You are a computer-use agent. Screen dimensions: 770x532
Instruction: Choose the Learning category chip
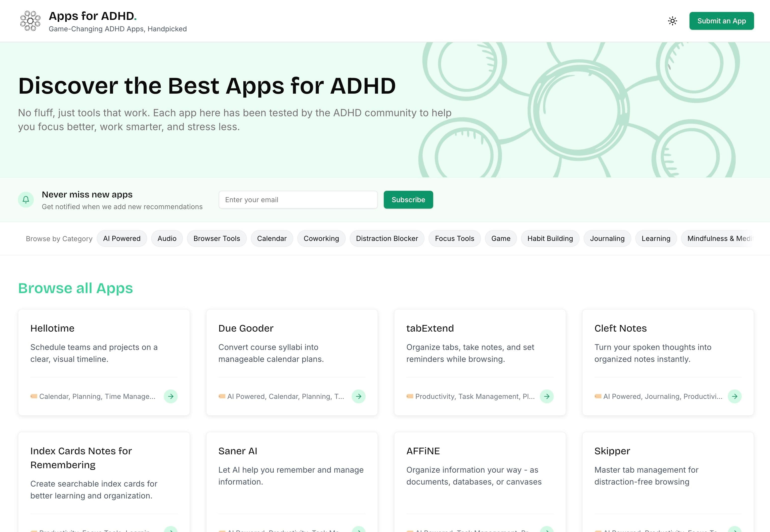[656, 238]
